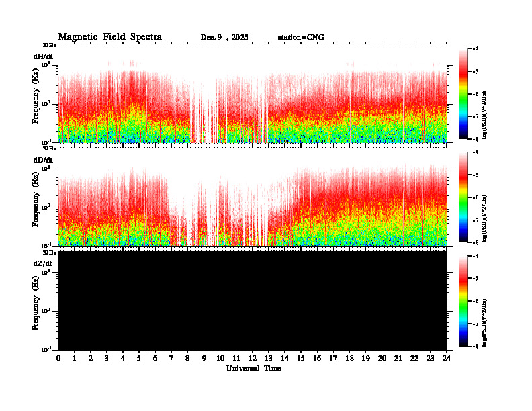
Task: Click the 'Magnetic Field Spectra' title
Action: click(x=110, y=37)
